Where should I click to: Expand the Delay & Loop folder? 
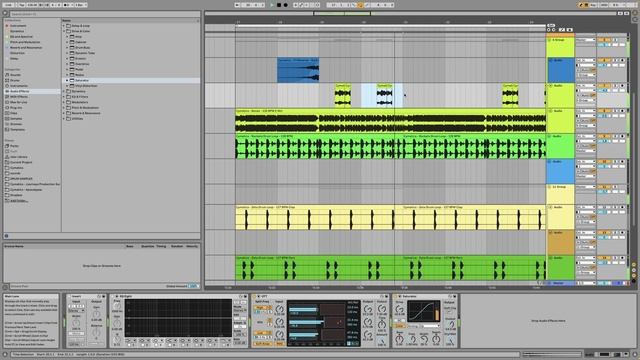pyautogui.click(x=64, y=25)
